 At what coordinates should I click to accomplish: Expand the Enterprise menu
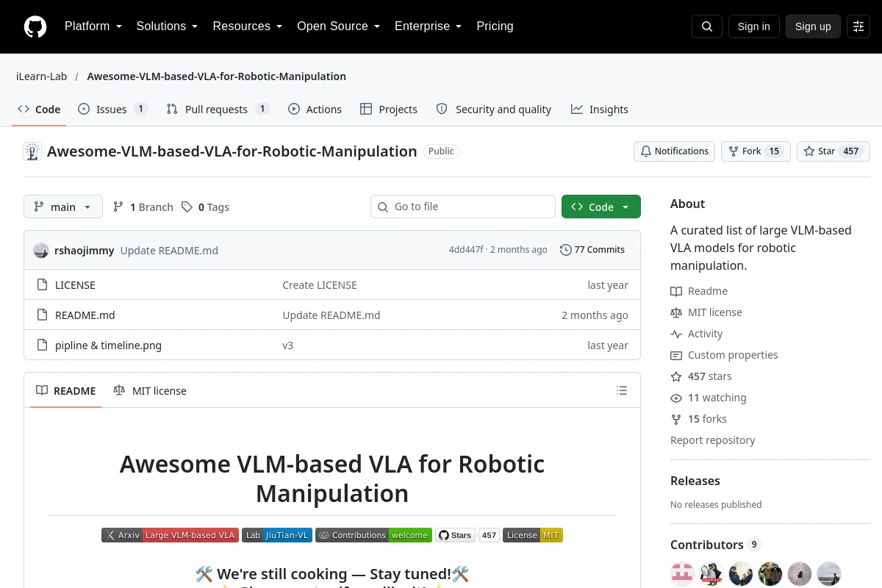[x=428, y=26]
